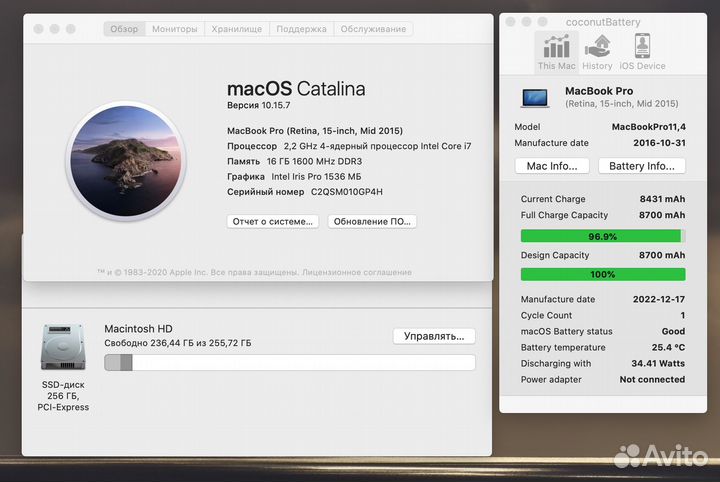Viewport: 720px width, 482px height.
Task: Click Battery temperature 25.4 °C value
Action: click(668, 347)
